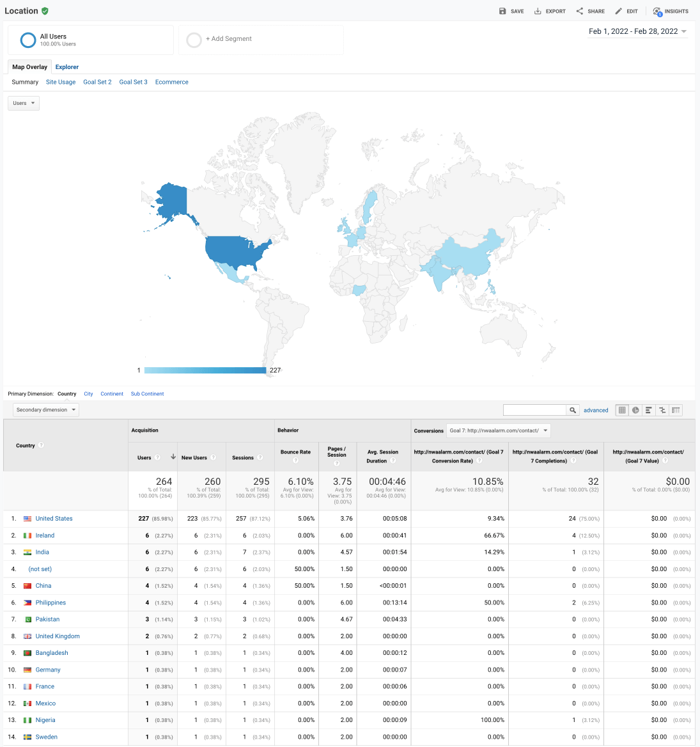Click help icon under Pages / Session header
The height and width of the screenshot is (747, 700).
[337, 463]
